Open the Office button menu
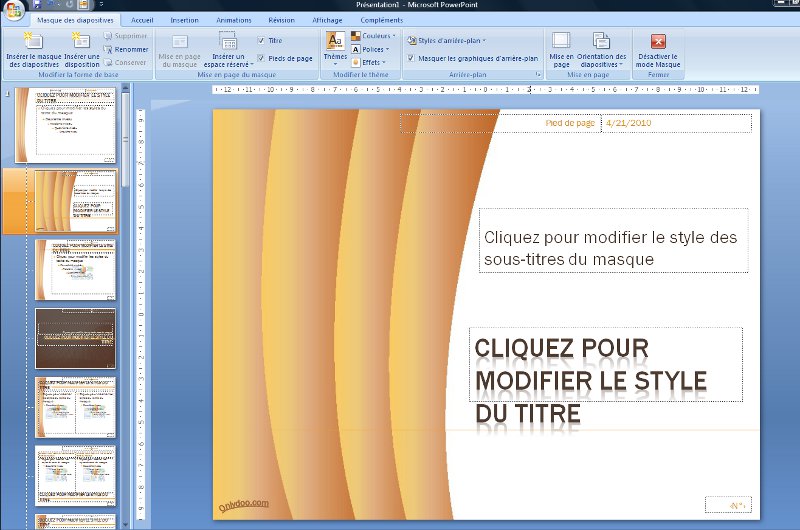 [x=14, y=10]
